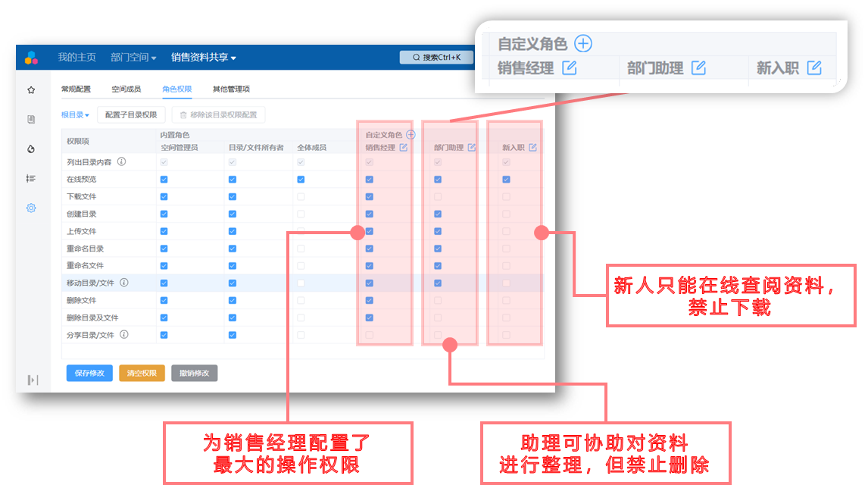Undo changes with 撤销修改
Image resolution: width=868 pixels, height=485 pixels.
(195, 373)
